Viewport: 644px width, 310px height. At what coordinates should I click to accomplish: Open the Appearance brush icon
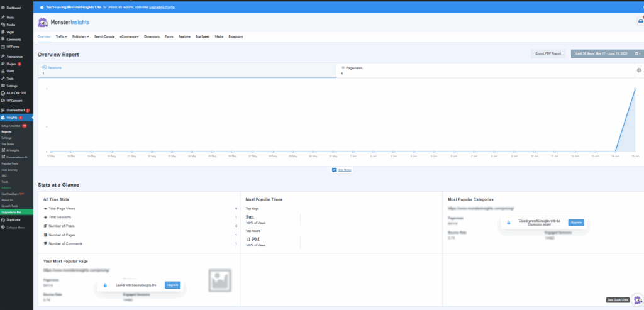click(x=3, y=56)
